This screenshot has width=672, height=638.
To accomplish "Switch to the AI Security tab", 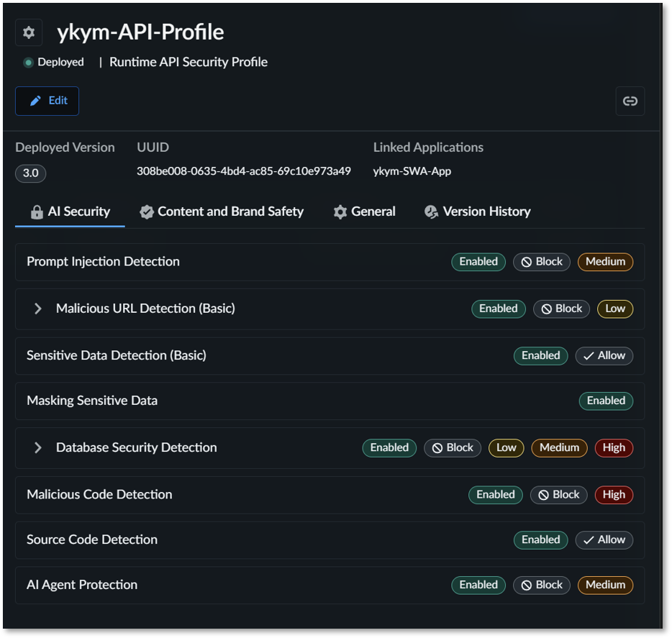I will (71, 211).
